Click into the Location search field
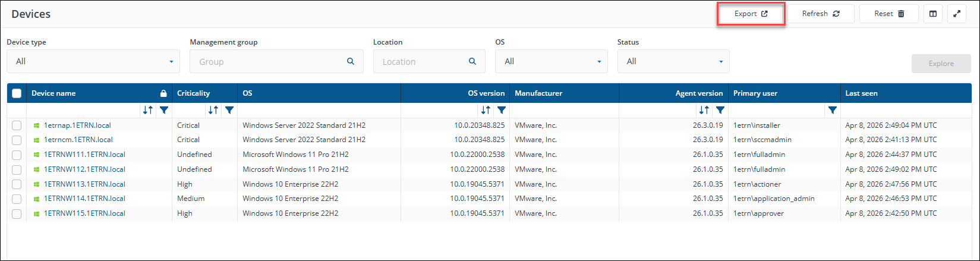 coord(423,61)
